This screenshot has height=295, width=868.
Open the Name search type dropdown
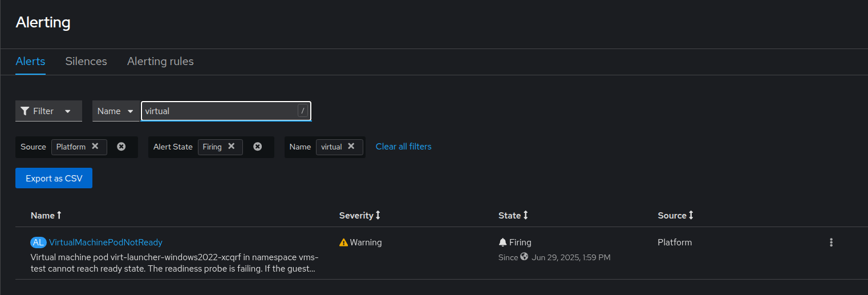point(116,111)
